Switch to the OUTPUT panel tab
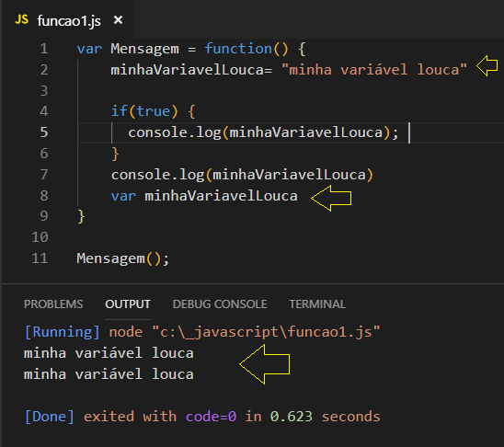This screenshot has width=504, height=447. (128, 304)
